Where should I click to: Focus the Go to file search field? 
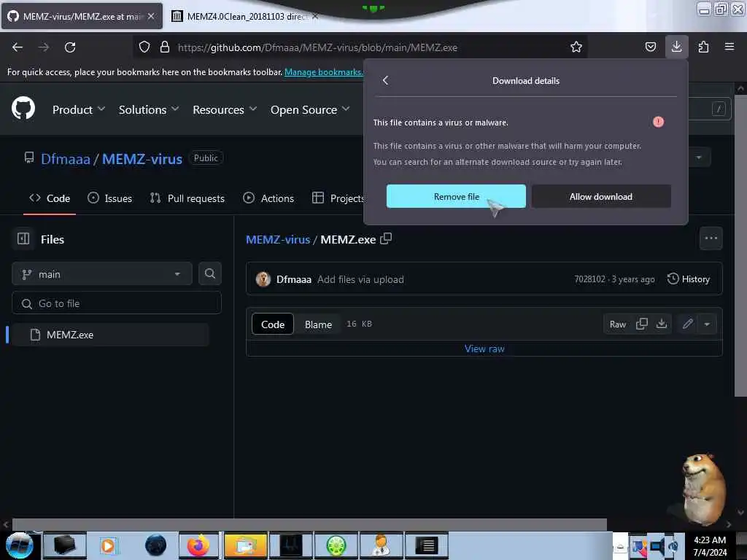(117, 303)
